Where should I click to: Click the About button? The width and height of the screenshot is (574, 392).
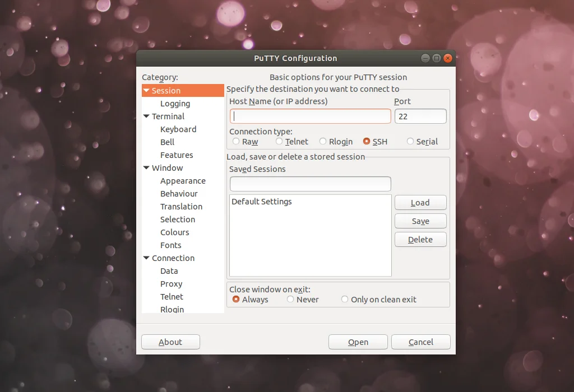point(170,342)
